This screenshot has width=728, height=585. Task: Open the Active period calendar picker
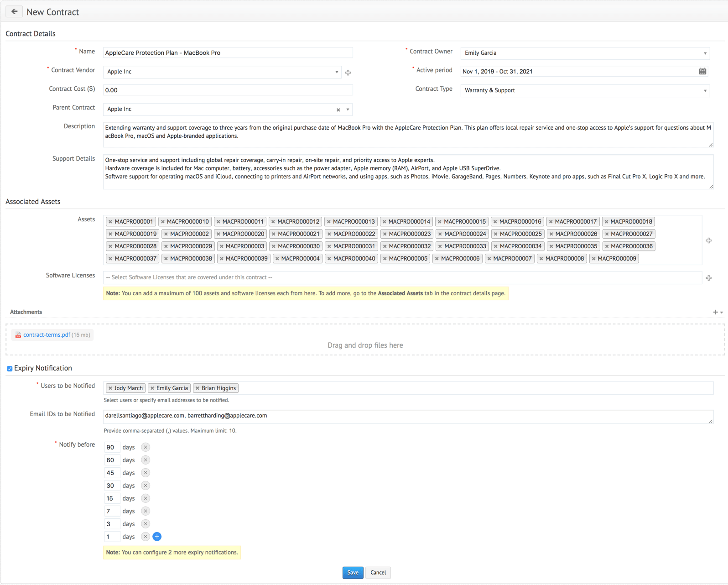[702, 72]
